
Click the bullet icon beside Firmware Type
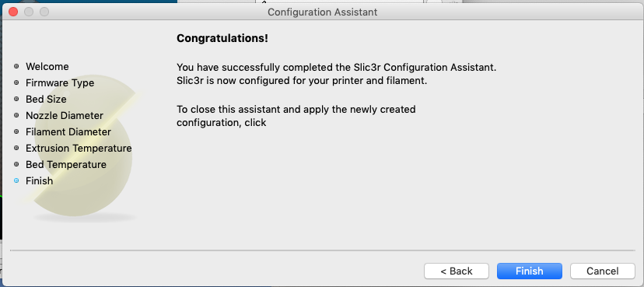tap(16, 82)
